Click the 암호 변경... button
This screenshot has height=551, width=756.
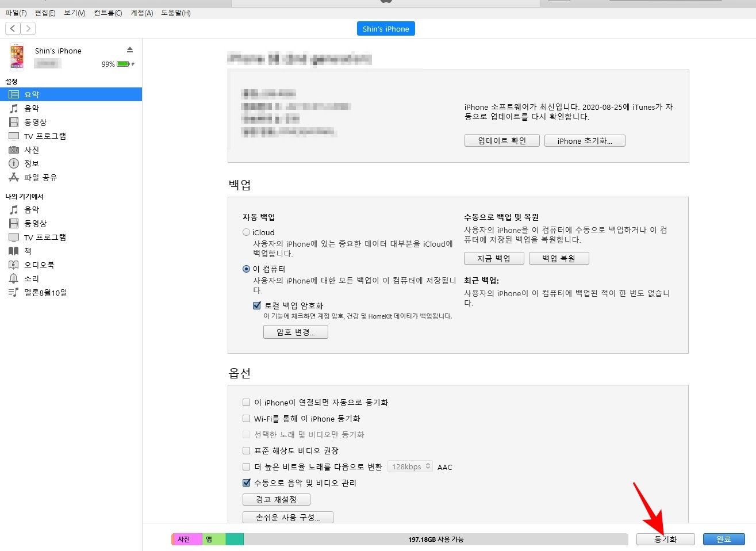tap(296, 332)
